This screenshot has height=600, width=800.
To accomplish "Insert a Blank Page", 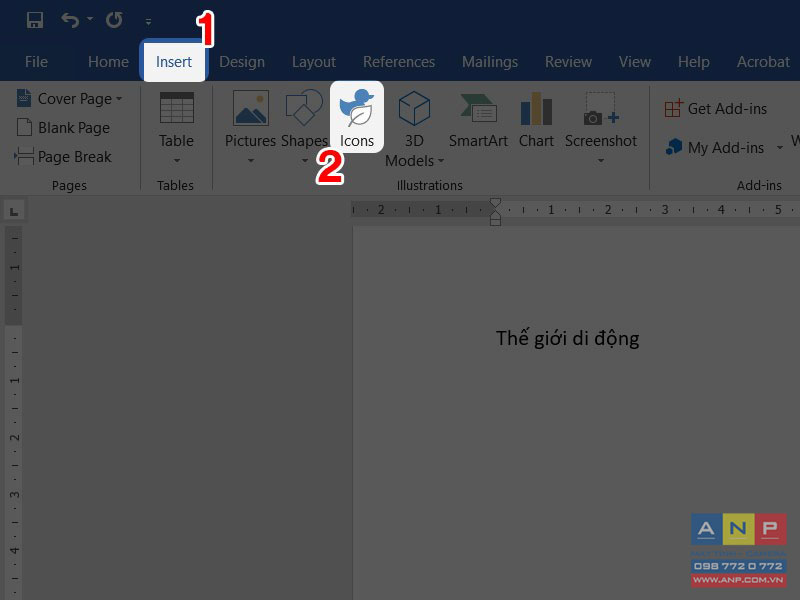I will tap(63, 128).
